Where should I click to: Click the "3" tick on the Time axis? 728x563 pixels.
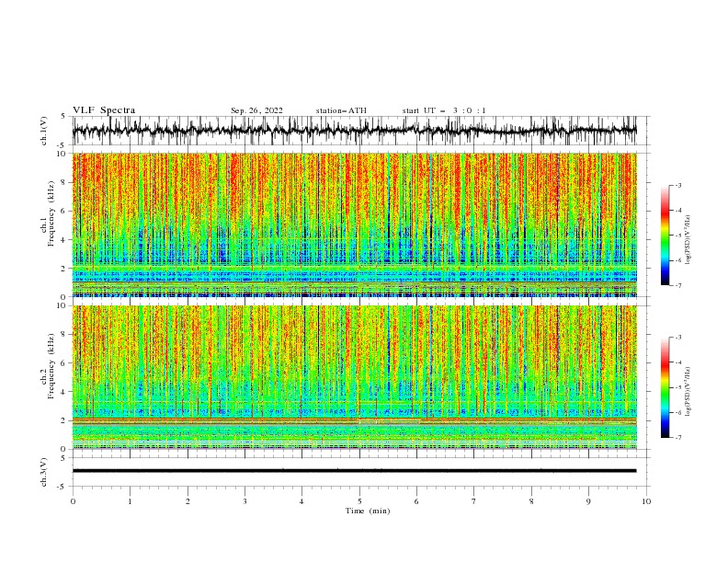[245, 501]
